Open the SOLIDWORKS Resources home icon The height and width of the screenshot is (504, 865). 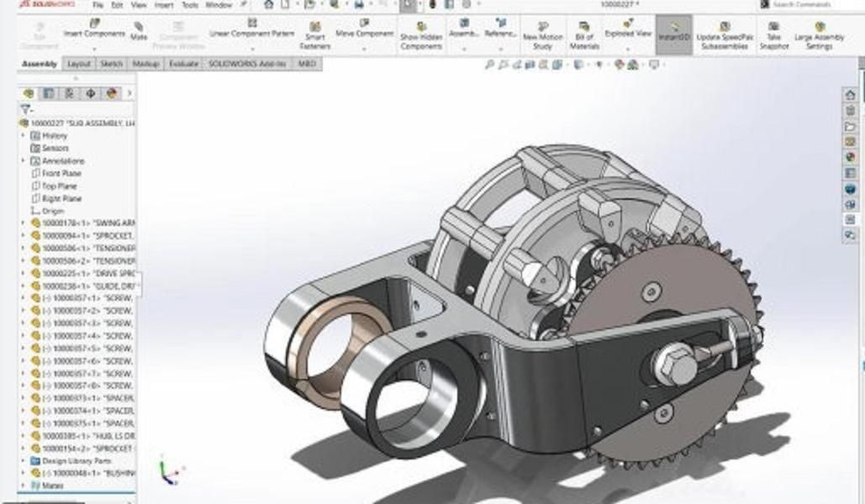tap(850, 95)
